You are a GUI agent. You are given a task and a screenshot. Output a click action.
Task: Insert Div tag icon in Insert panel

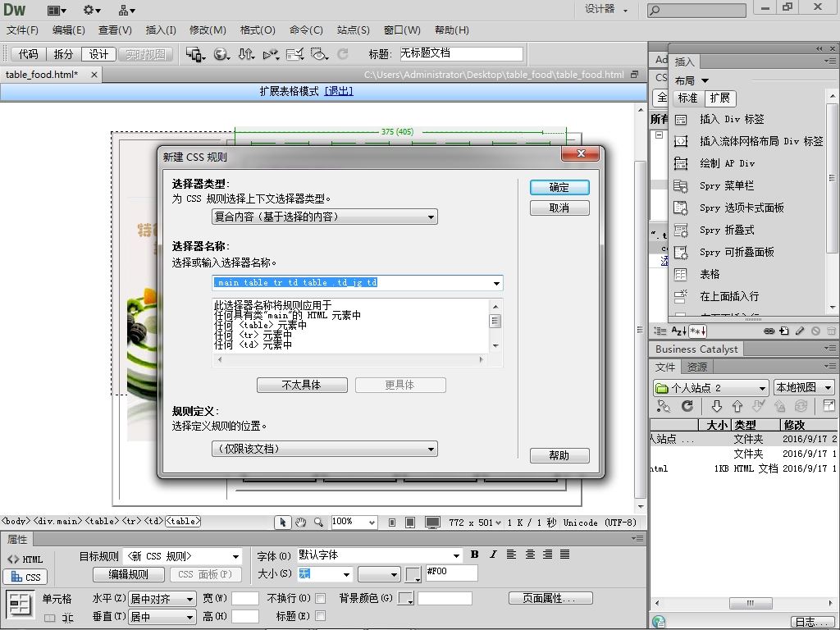pyautogui.click(x=681, y=119)
